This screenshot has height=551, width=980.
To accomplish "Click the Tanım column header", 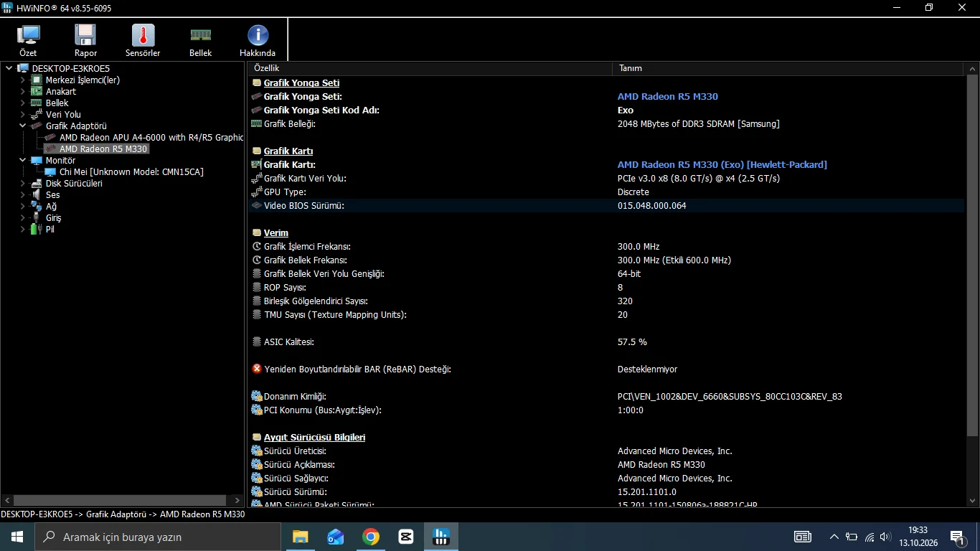I will (787, 68).
